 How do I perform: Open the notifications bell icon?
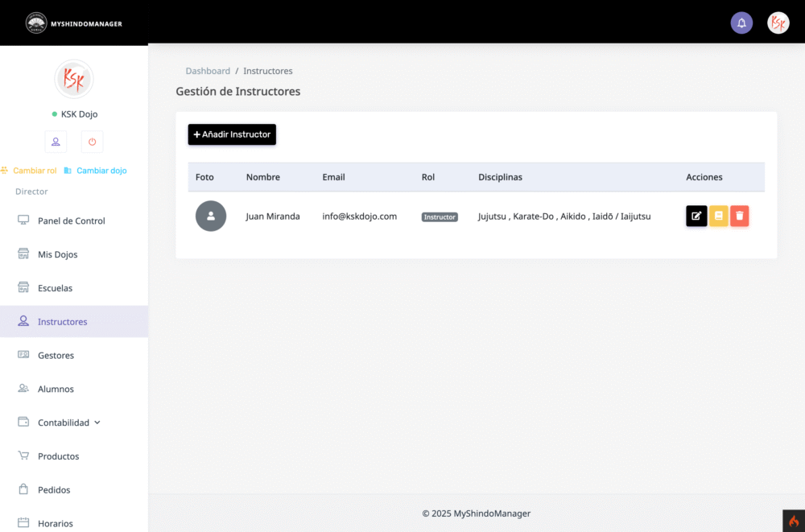tap(741, 23)
